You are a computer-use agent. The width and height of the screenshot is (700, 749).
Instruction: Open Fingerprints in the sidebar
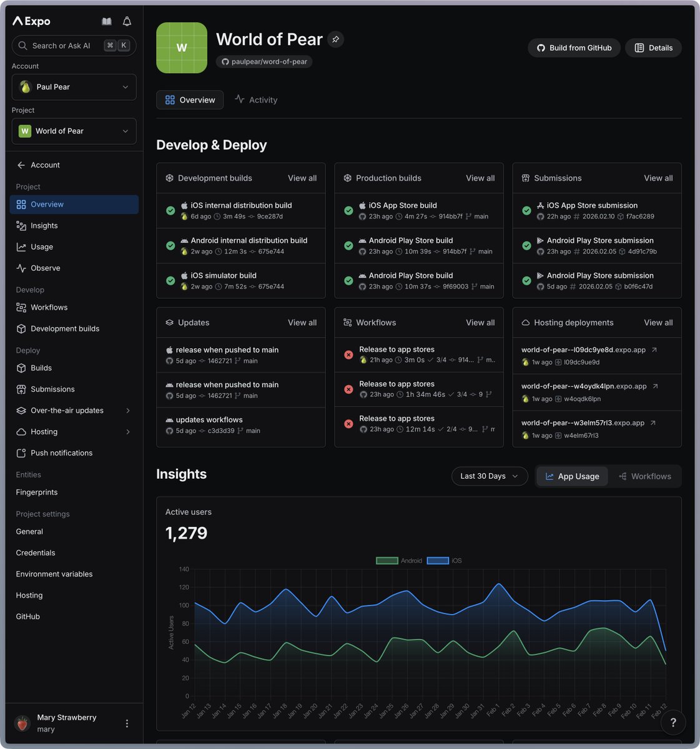(x=37, y=492)
